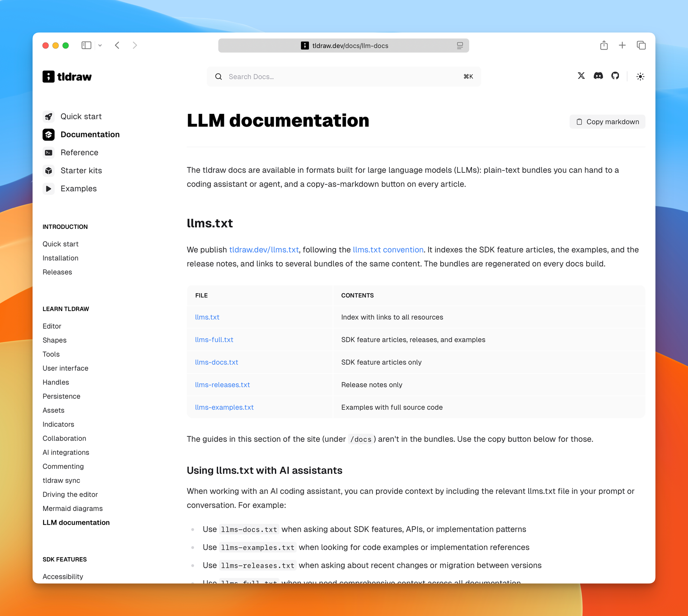Open the GitHub icon link

tap(615, 76)
